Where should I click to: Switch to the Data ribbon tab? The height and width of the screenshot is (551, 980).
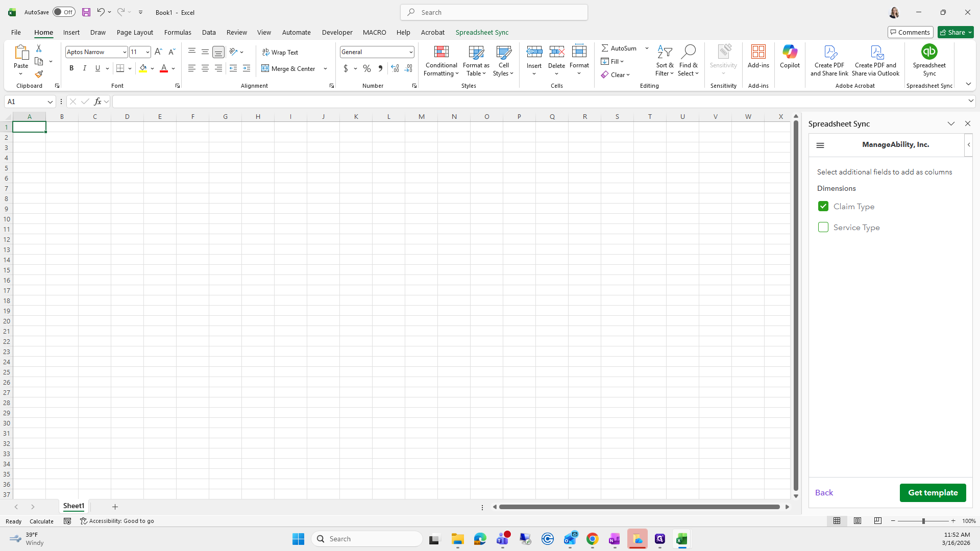coord(209,32)
